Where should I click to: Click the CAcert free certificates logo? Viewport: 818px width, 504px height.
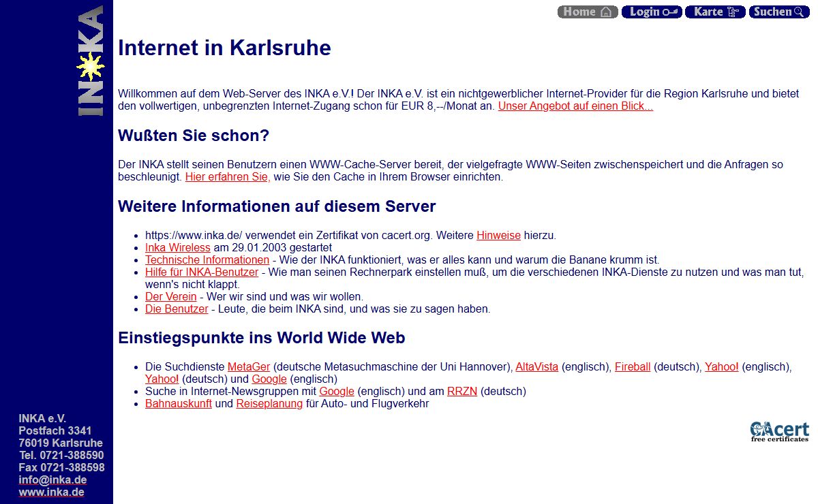[780, 432]
